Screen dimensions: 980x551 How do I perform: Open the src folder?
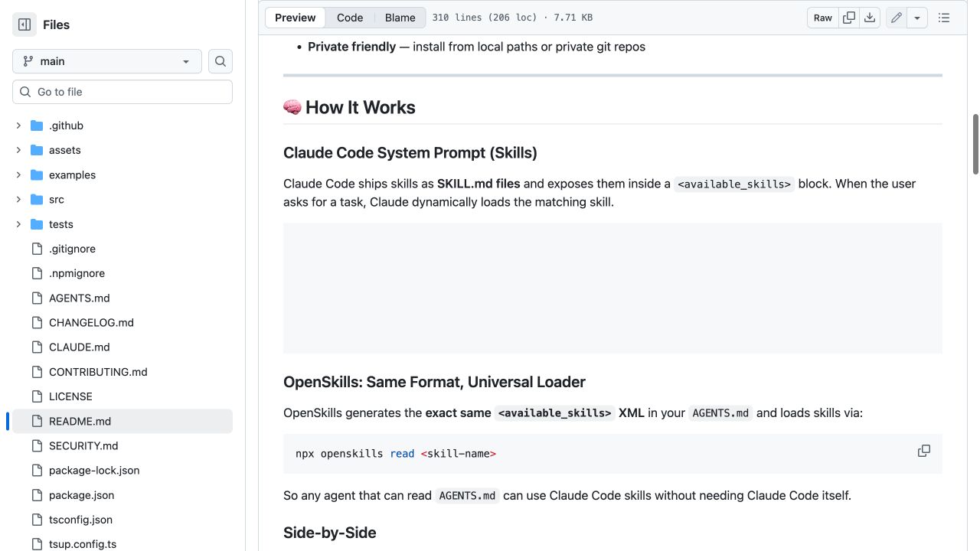click(x=57, y=200)
